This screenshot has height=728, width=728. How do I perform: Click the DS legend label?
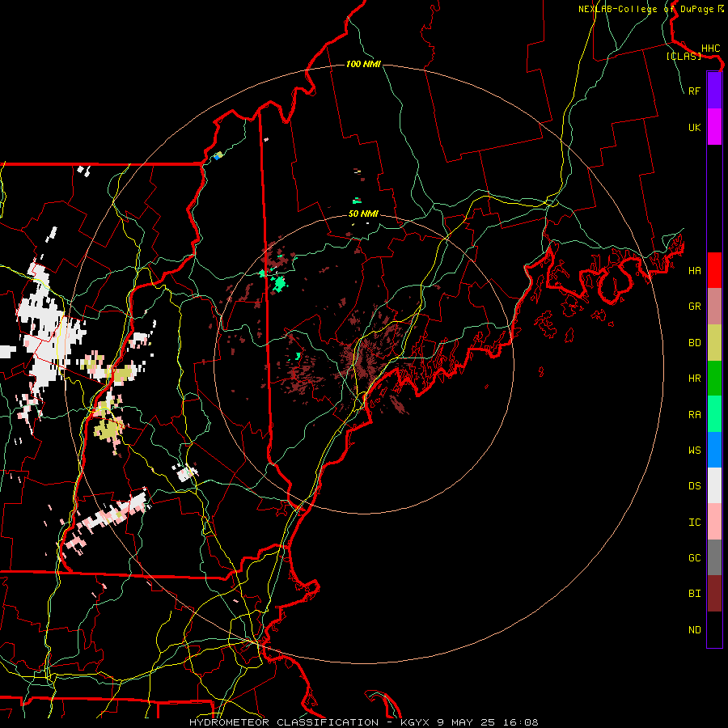[694, 486]
